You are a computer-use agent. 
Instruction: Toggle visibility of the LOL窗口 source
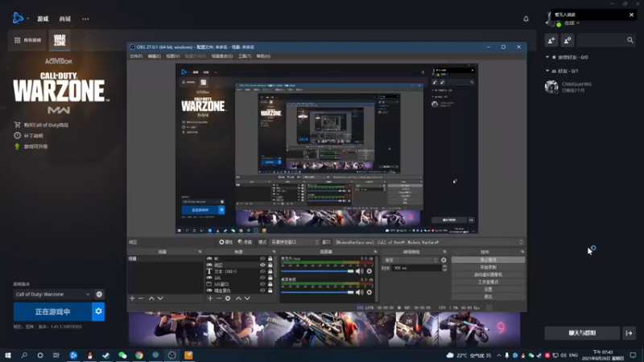pyautogui.click(x=262, y=284)
